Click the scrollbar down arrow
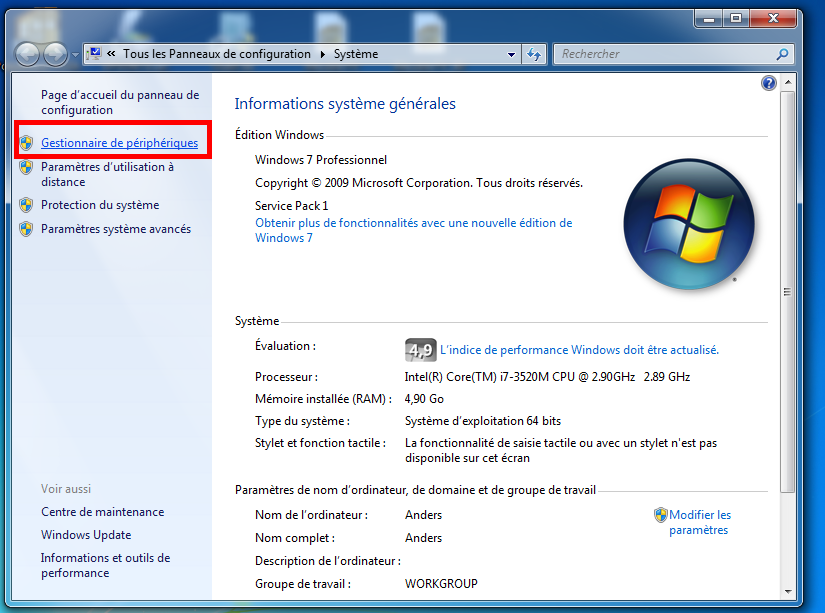This screenshot has width=825, height=613. tap(788, 591)
